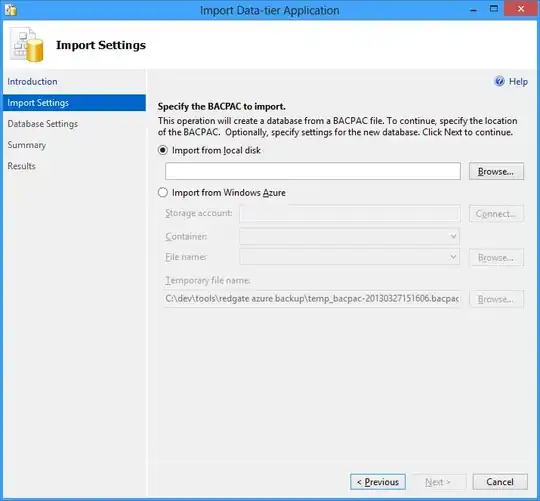
Task: Cancel the import wizard
Action: click(500, 482)
